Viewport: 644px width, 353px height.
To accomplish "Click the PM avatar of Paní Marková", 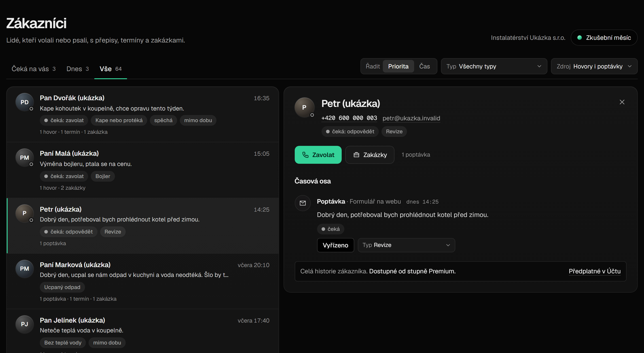I will click(25, 269).
